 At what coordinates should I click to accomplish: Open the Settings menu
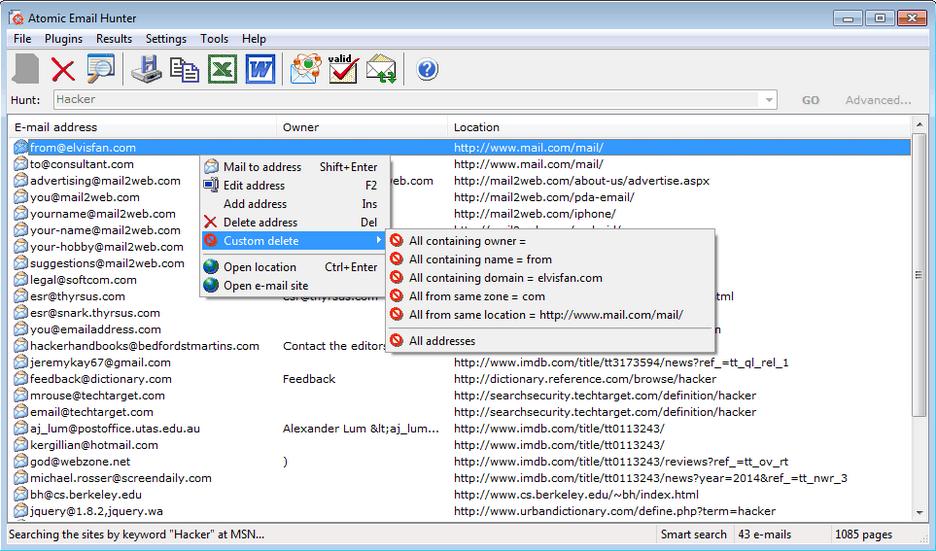tap(166, 39)
